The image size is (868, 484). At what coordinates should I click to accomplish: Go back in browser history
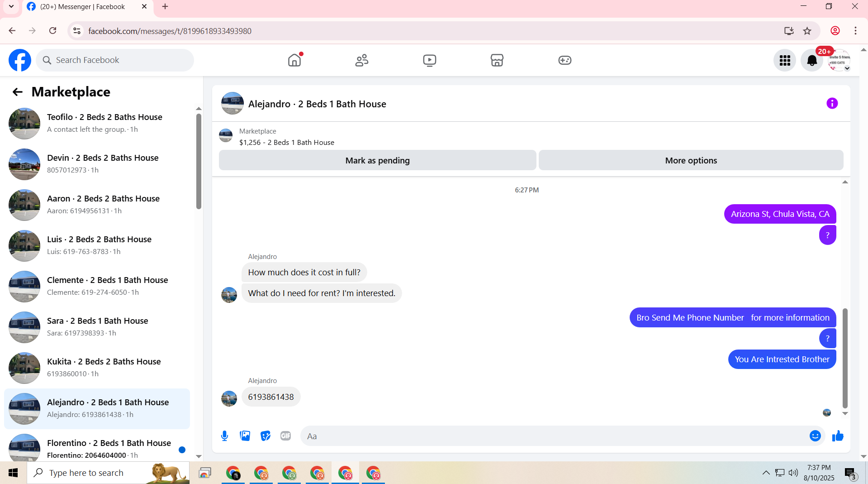point(12,31)
